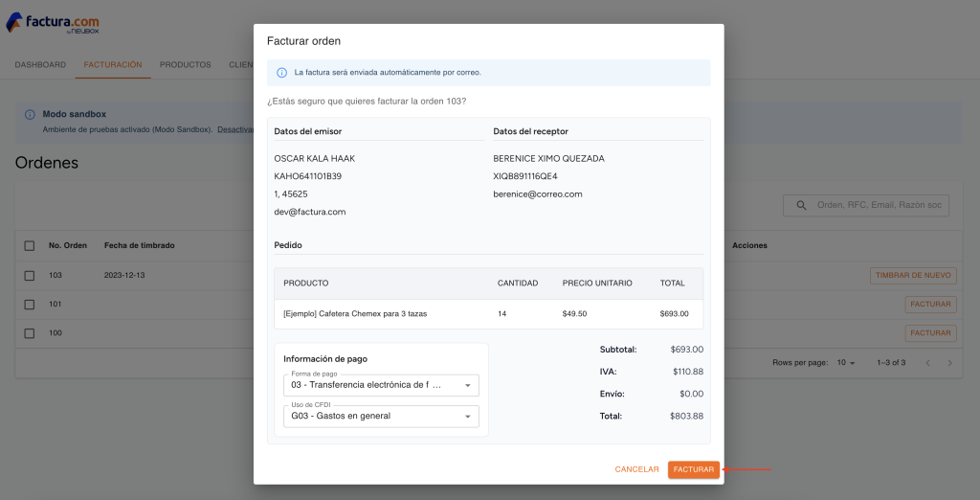Image resolution: width=980 pixels, height=500 pixels.
Task: Click email dev@factura.com
Action: click(310, 212)
